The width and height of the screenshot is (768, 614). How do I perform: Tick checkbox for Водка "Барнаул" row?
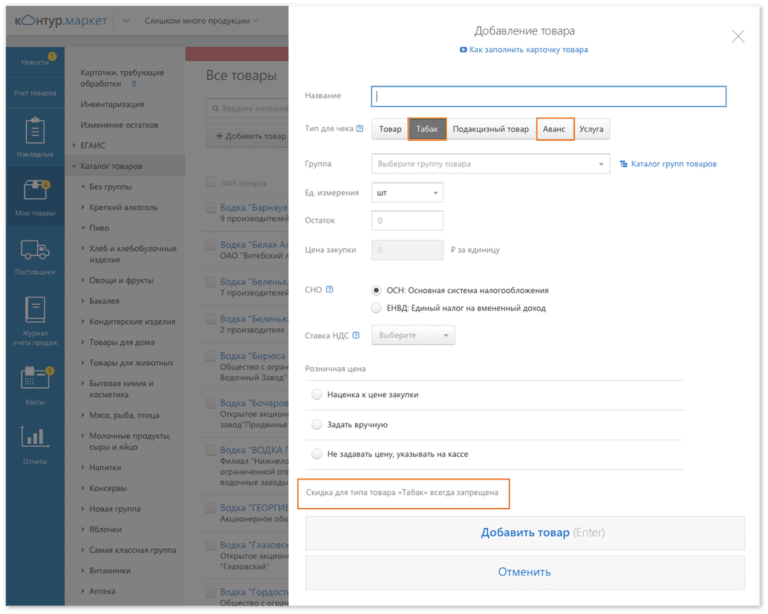[x=211, y=208]
